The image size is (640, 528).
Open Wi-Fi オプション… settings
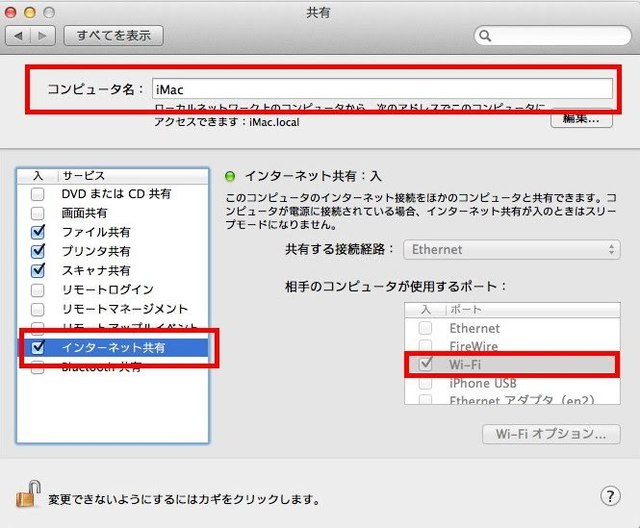[551, 434]
